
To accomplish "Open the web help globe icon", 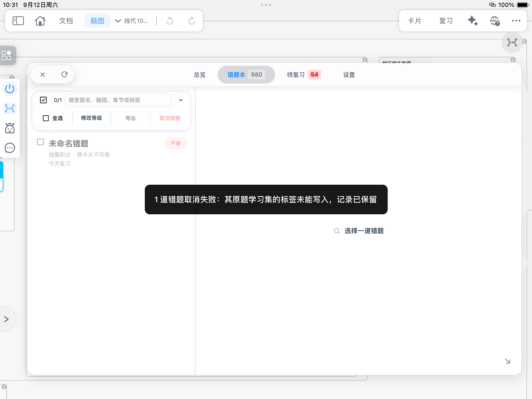I will (x=495, y=21).
